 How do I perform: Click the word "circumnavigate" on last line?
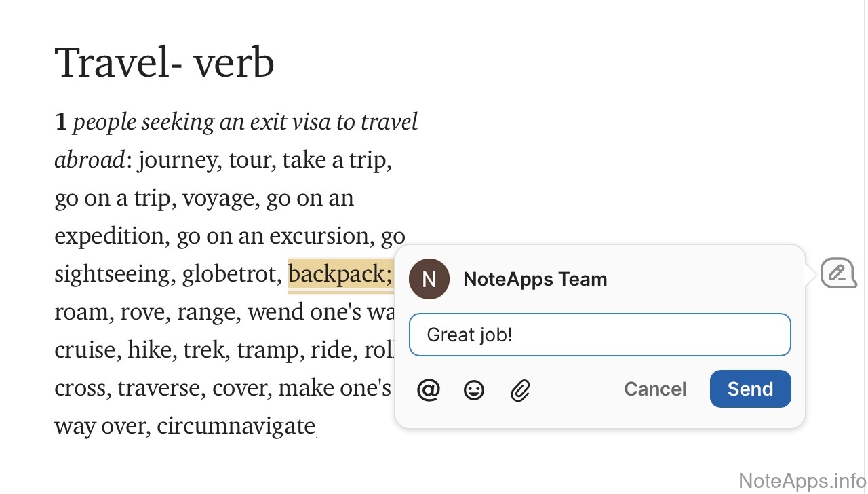pos(236,426)
